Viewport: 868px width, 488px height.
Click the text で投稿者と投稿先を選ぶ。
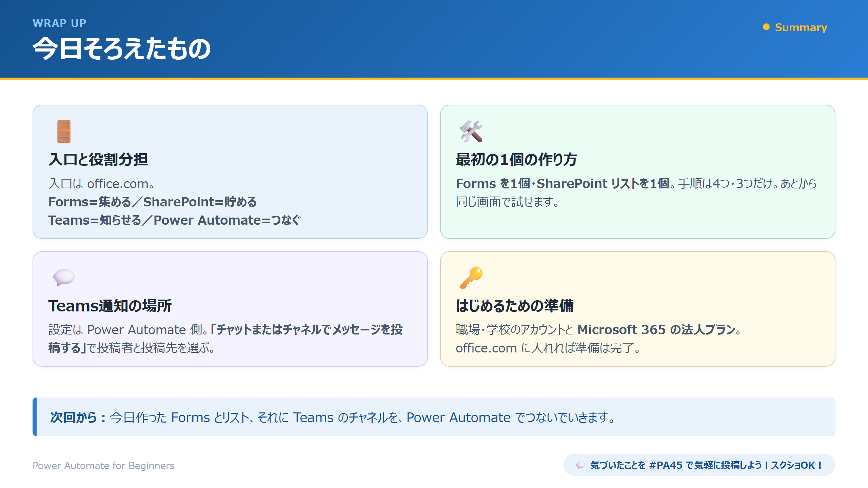click(151, 348)
